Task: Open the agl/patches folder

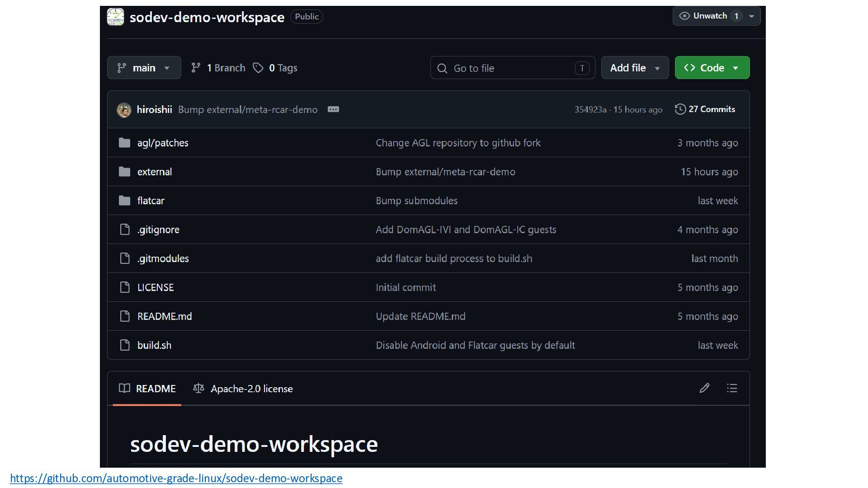Action: tap(163, 143)
